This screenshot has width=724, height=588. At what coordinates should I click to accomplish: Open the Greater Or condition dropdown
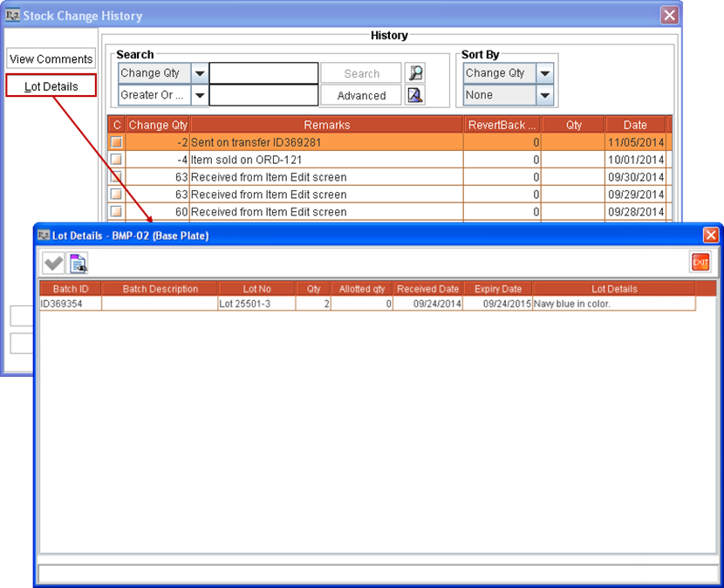point(199,95)
